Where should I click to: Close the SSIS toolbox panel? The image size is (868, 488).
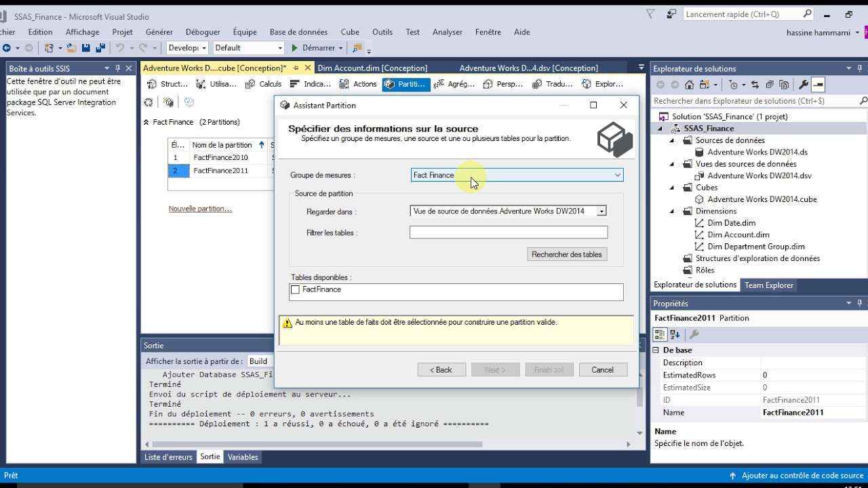pyautogui.click(x=129, y=68)
